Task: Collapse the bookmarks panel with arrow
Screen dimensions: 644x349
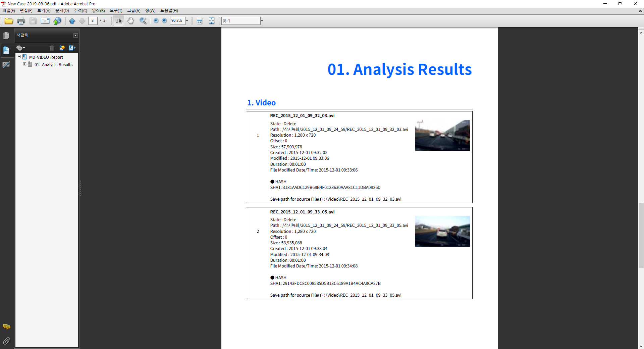Action: coord(75,36)
